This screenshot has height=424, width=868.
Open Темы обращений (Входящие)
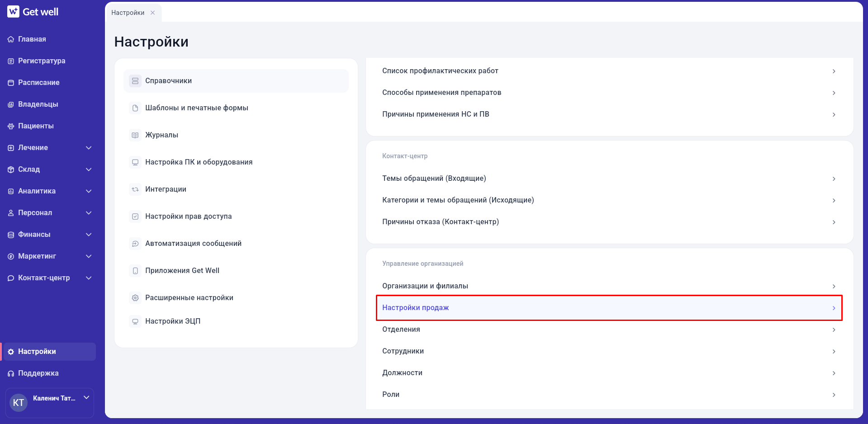point(609,179)
